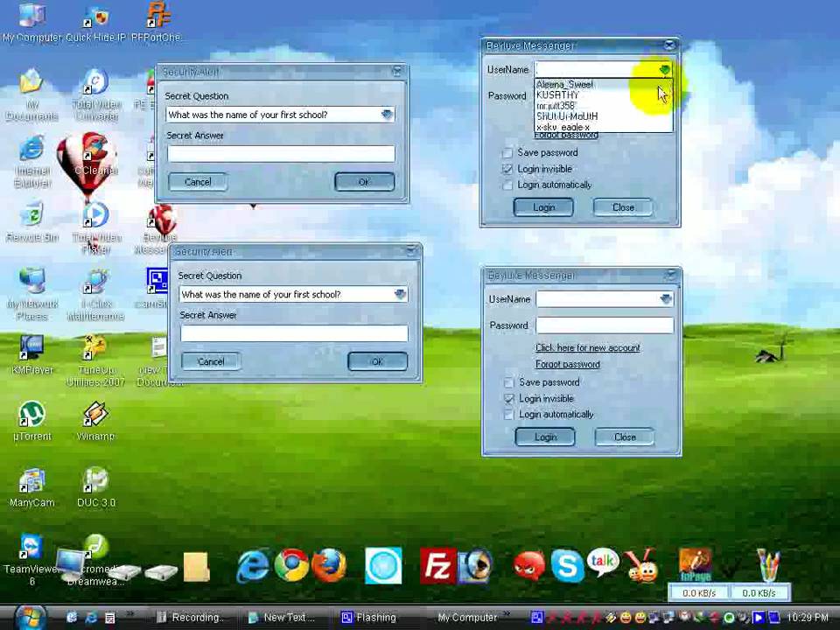Screen dimensions: 840x630
Task: Open Google Talk from the dock
Action: click(603, 563)
